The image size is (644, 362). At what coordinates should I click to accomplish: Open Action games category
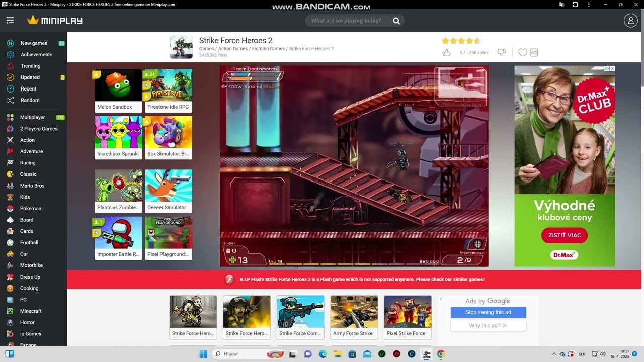click(27, 140)
